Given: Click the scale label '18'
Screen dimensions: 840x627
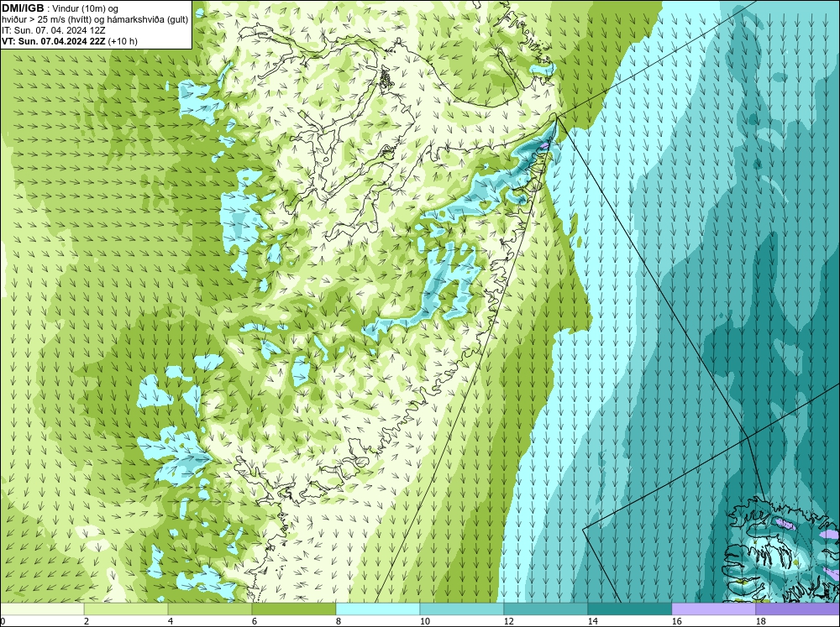Looking at the screenshot, I should coord(760,621).
